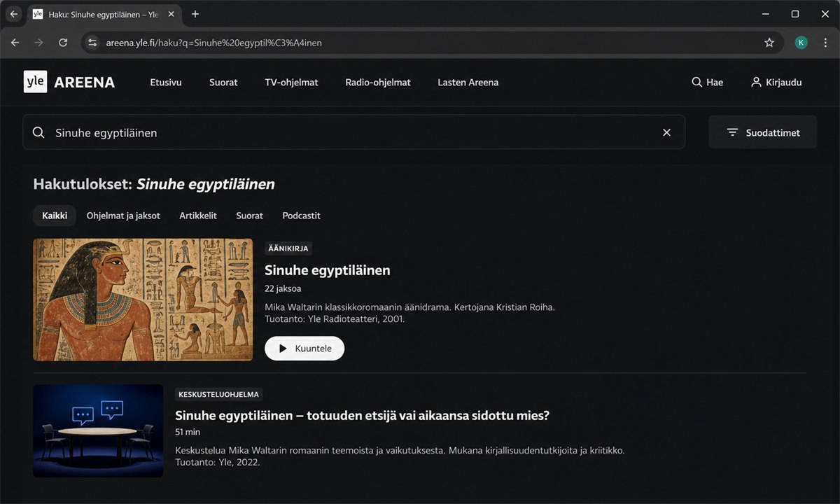Click tab search arrow at window's top-left
The image size is (840, 504).
point(13,14)
